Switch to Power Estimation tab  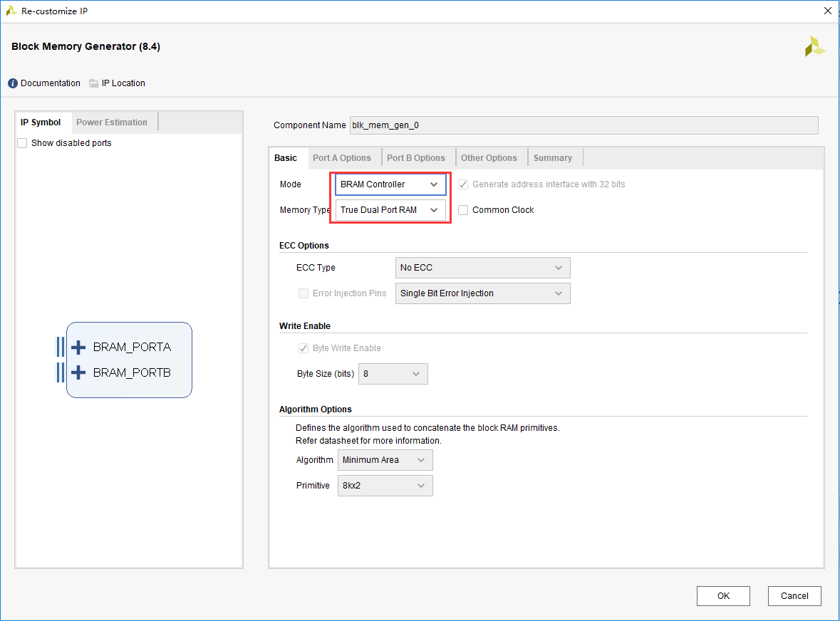pyautogui.click(x=111, y=122)
